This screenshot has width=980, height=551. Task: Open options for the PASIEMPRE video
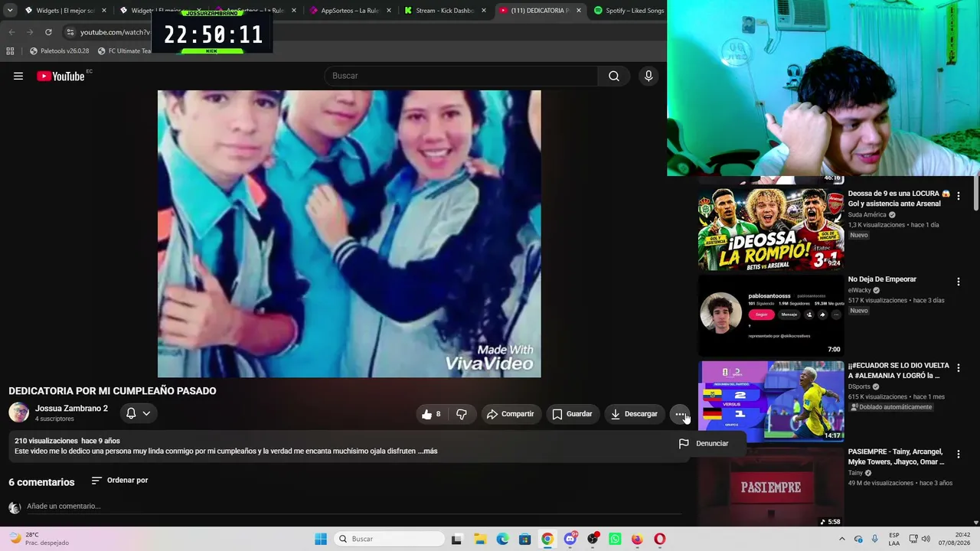(958, 454)
